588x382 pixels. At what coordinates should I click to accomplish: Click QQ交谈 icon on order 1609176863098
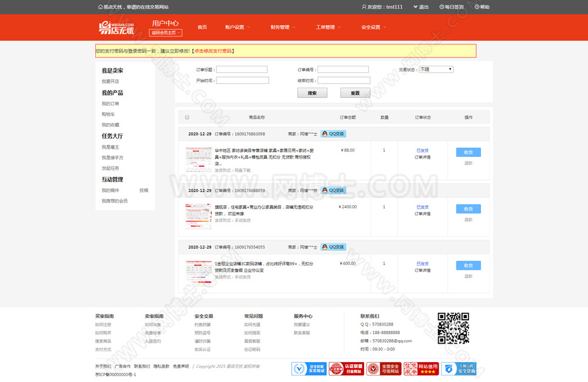click(333, 133)
